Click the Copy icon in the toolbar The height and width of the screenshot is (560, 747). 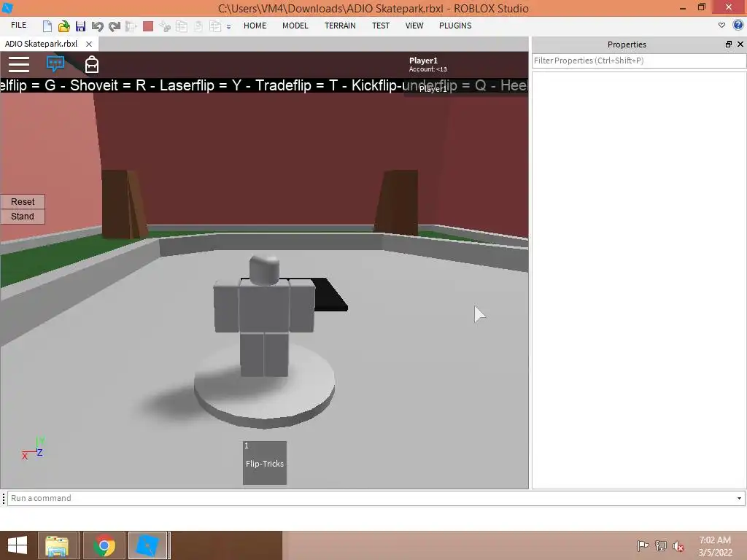[182, 26]
